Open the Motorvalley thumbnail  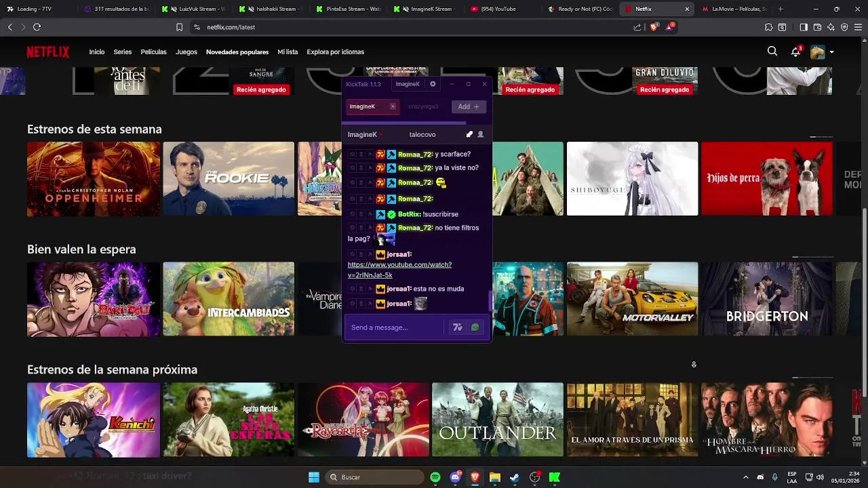[x=632, y=299]
